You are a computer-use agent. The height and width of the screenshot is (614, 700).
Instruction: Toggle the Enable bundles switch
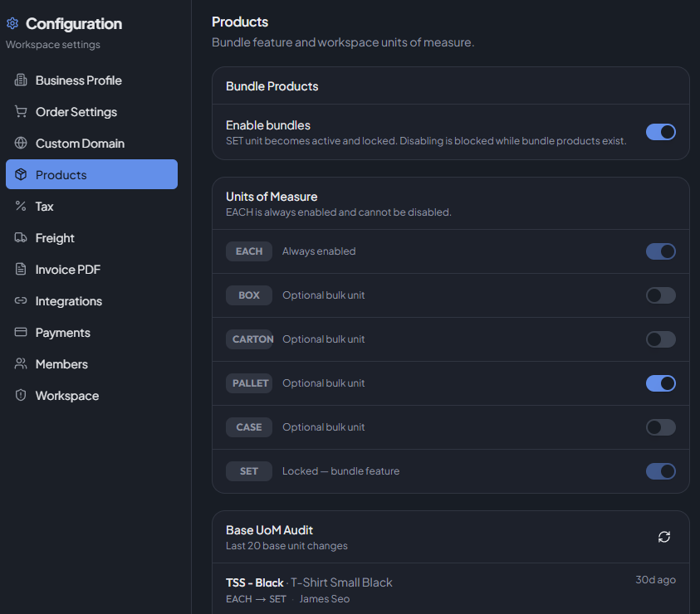click(x=661, y=132)
